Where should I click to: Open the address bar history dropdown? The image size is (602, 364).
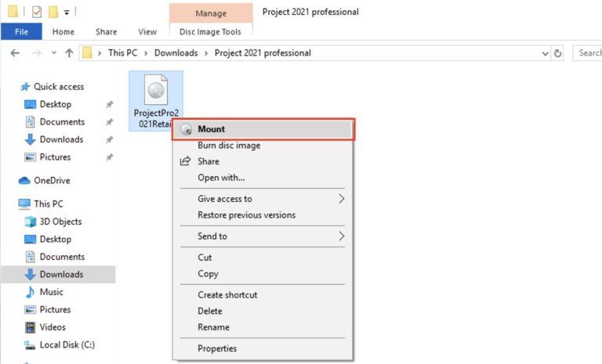545,53
